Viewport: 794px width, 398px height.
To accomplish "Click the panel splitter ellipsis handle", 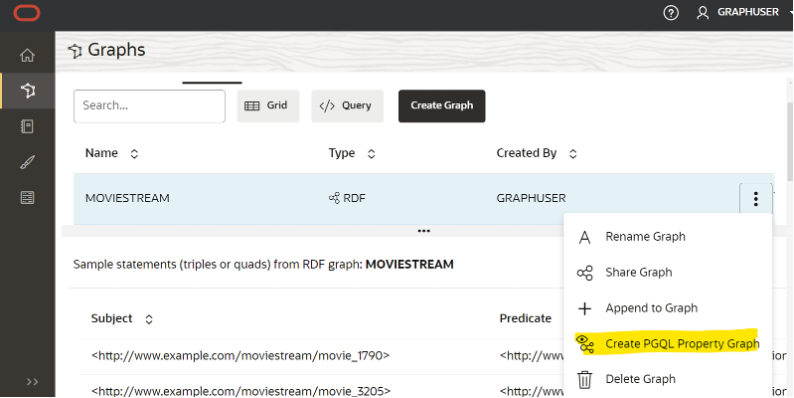I will (x=424, y=231).
